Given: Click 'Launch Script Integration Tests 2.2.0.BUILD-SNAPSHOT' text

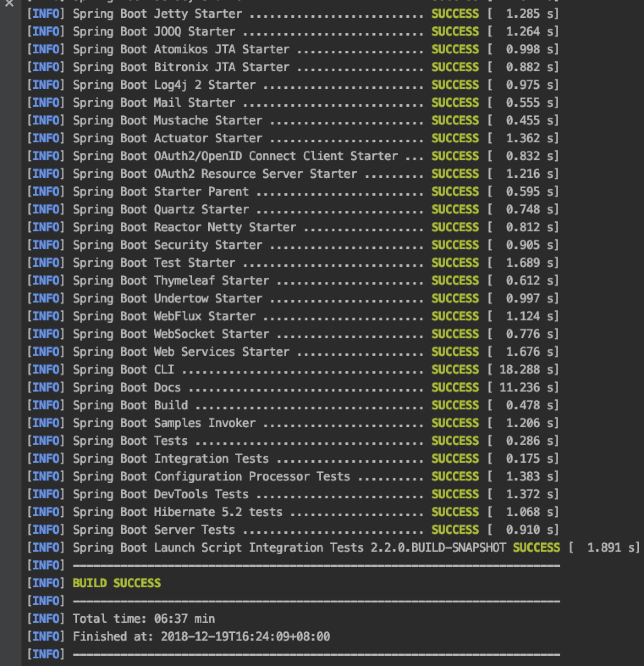Looking at the screenshot, I should (x=330, y=547).
